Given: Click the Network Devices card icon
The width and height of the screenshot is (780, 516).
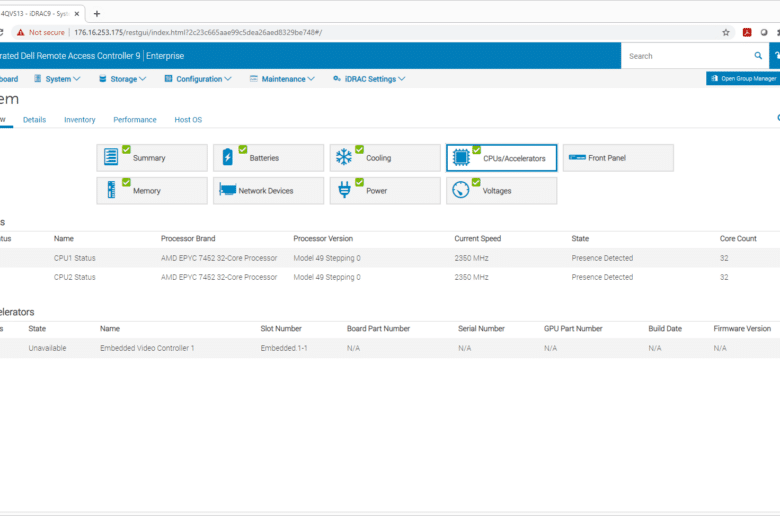Looking at the screenshot, I should tap(227, 190).
